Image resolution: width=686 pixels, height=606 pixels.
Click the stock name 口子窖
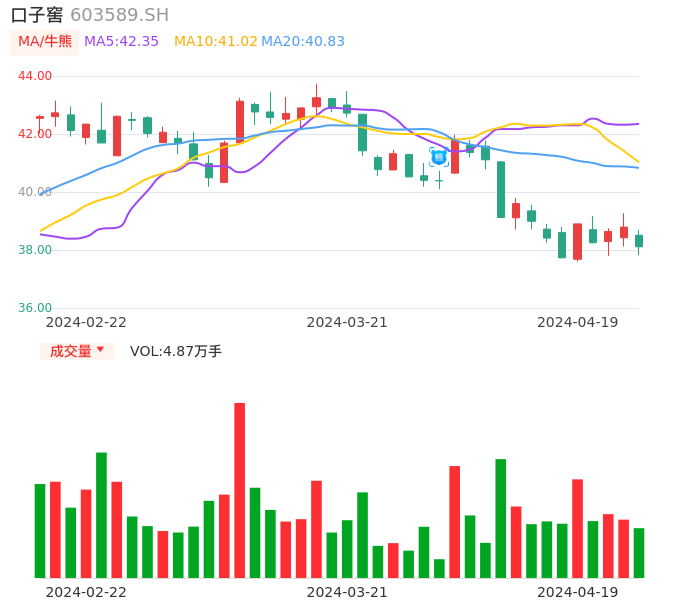point(37,15)
